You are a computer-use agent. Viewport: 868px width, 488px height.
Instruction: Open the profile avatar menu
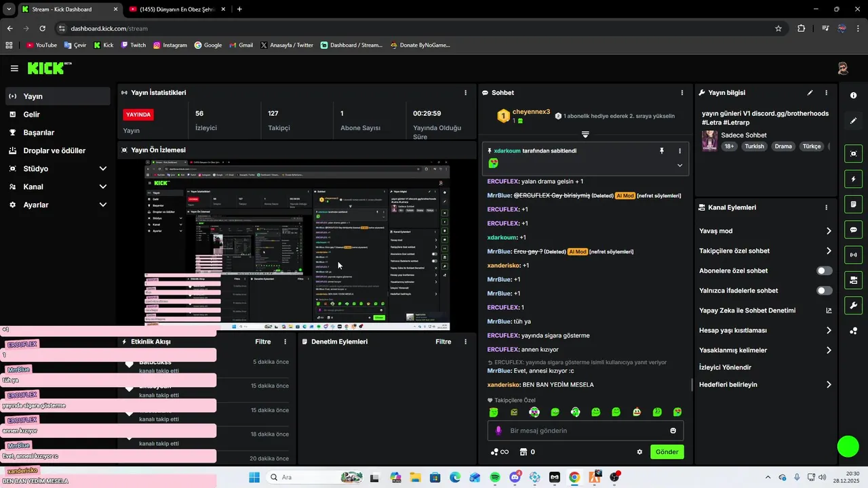tap(843, 68)
